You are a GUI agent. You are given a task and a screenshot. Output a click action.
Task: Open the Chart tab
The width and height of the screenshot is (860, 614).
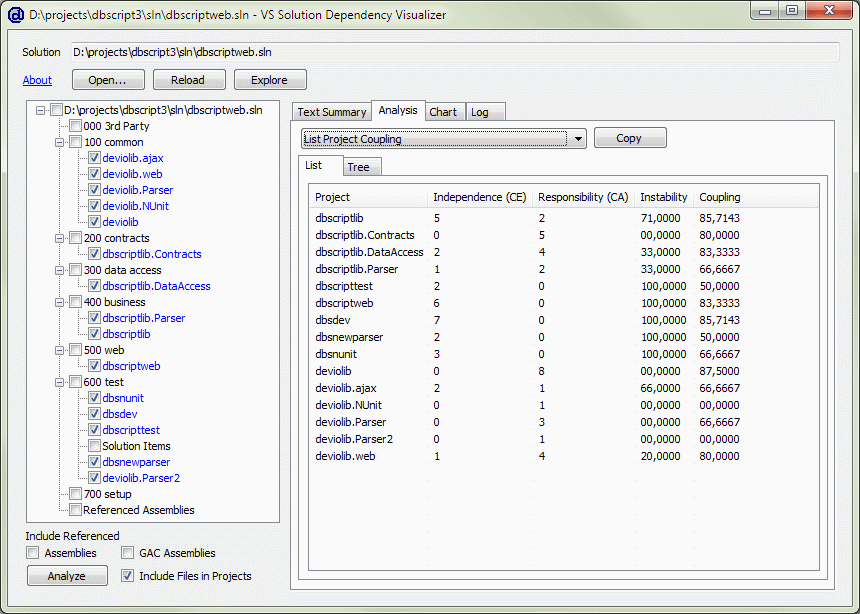pyautogui.click(x=443, y=112)
